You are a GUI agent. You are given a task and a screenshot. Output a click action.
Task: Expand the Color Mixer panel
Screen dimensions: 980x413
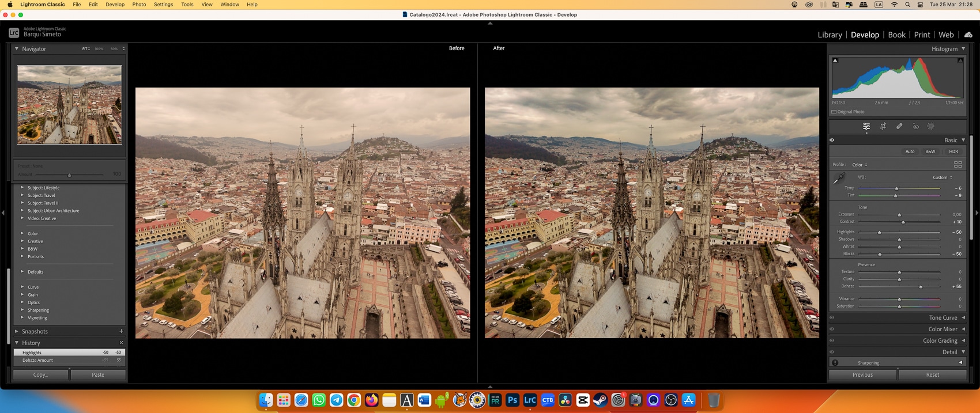(963, 329)
